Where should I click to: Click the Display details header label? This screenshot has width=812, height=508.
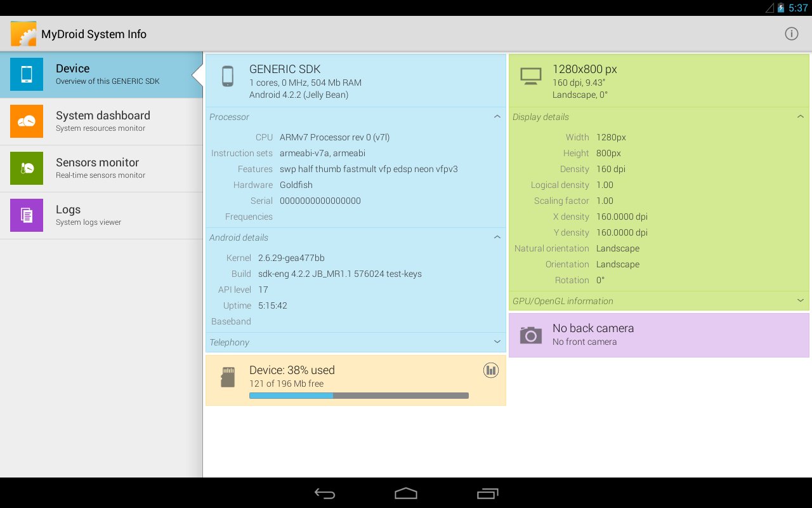[x=540, y=117]
